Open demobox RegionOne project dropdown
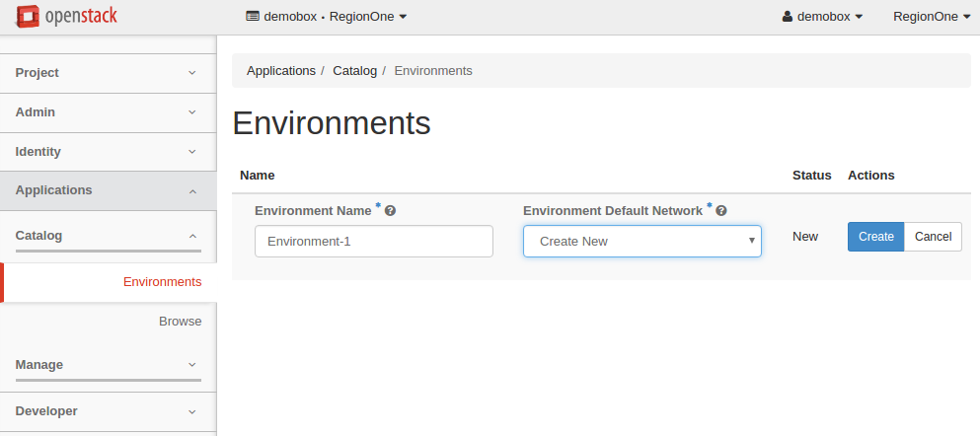This screenshot has width=980, height=436. coord(326,17)
